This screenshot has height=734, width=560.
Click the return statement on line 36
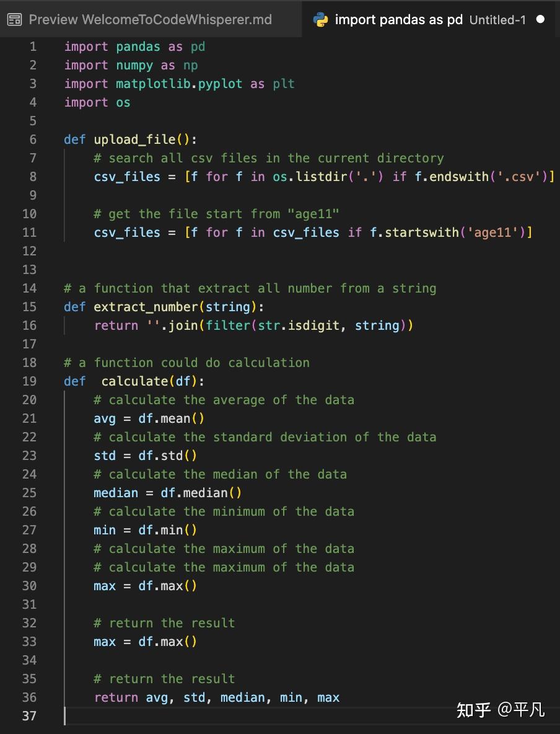(217, 697)
